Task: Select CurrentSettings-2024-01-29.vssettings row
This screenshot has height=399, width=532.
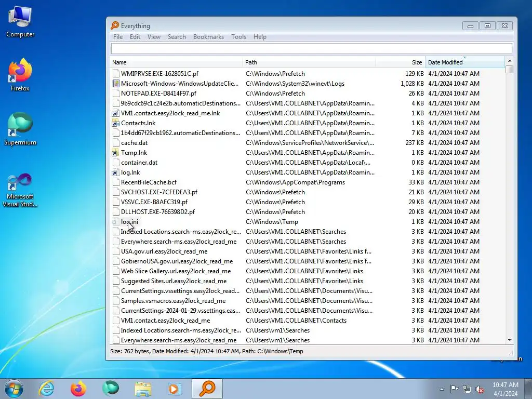Action: point(180,311)
